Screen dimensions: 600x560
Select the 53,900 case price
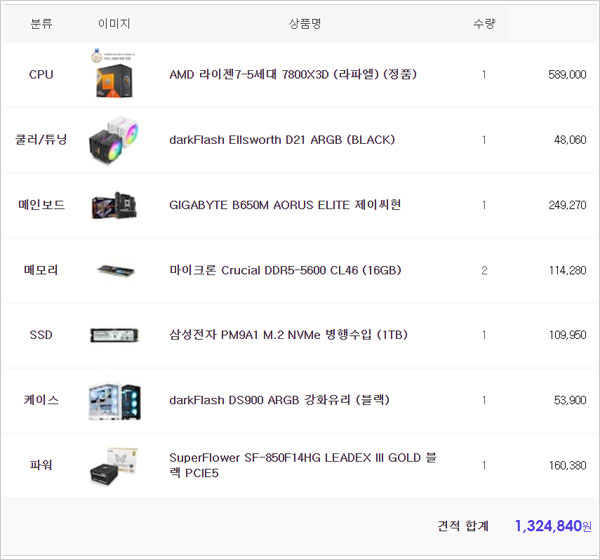570,400
